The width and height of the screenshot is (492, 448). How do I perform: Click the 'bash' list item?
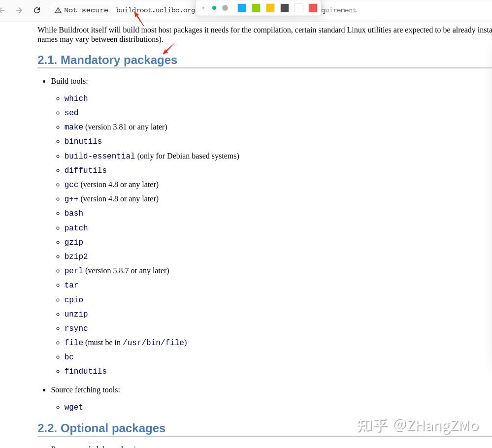point(74,213)
